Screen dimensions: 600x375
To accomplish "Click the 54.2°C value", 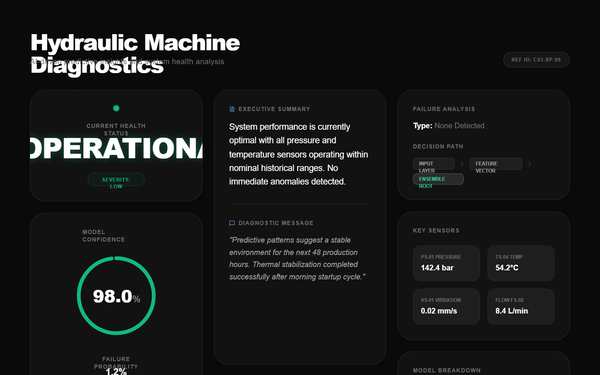I will [507, 268].
